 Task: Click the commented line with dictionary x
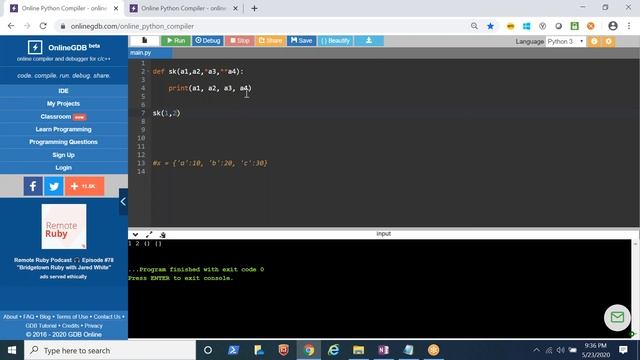point(210,163)
